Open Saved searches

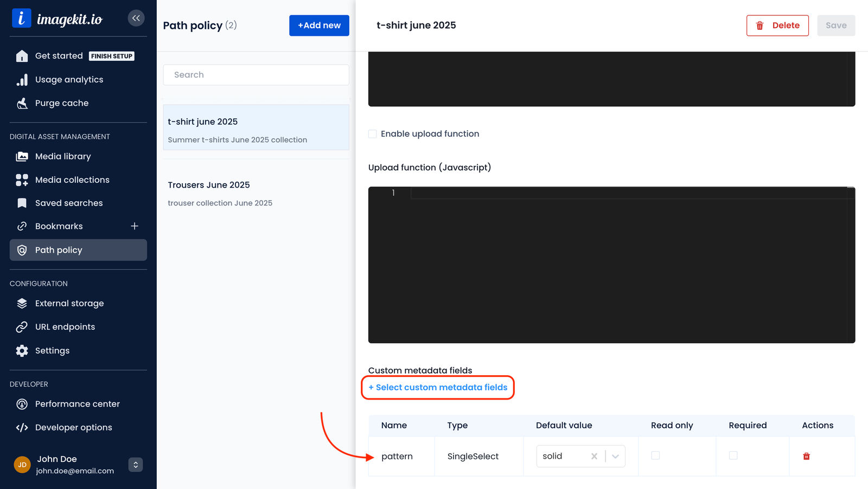[x=69, y=203]
